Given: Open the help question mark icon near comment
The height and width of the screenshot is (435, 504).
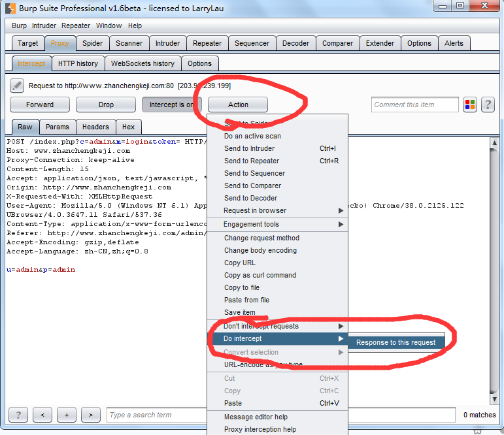Looking at the screenshot, I should tap(488, 105).
